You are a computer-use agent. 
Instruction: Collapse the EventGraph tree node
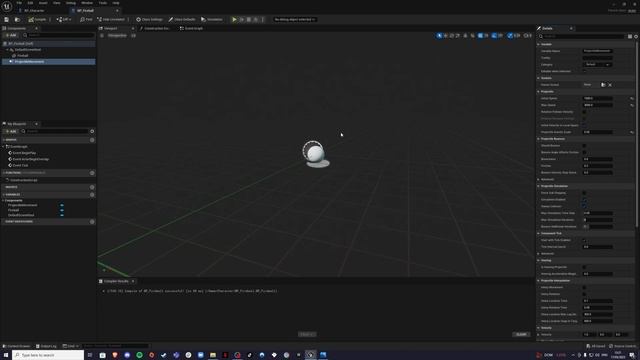(x=4, y=147)
